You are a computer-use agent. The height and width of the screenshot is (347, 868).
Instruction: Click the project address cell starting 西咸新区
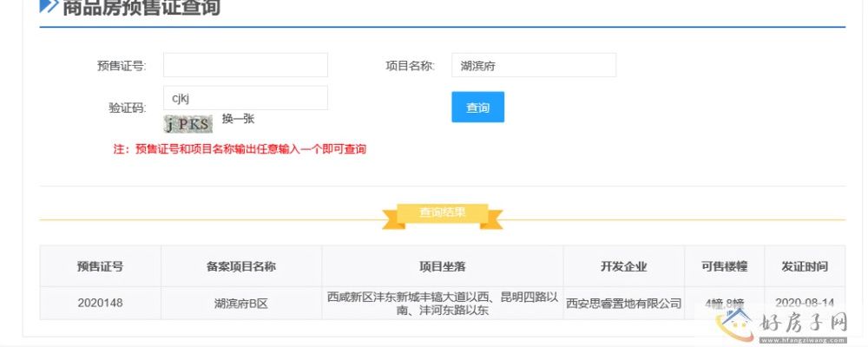coord(442,303)
